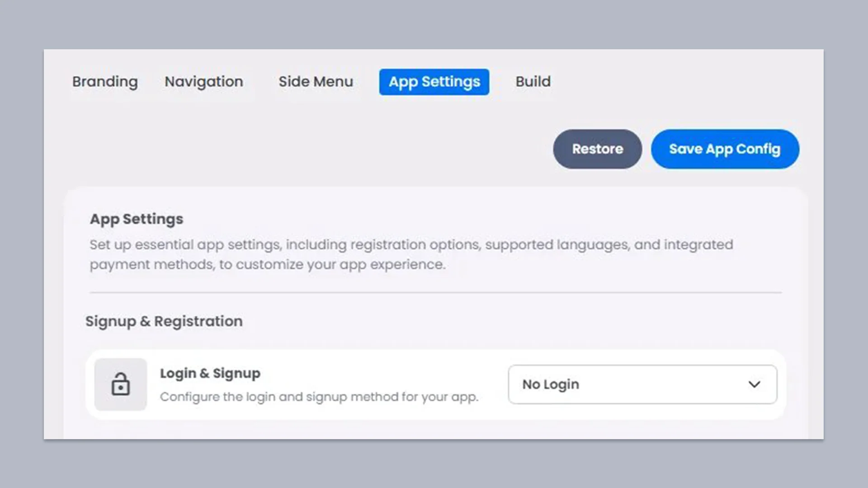The image size is (868, 488).
Task: Select the highlighted App Settings tab
Action: [434, 82]
